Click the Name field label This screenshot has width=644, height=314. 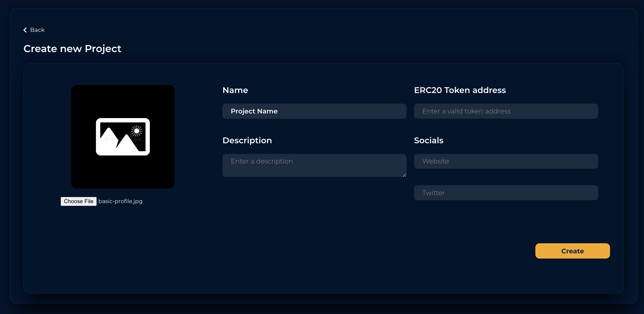point(235,90)
